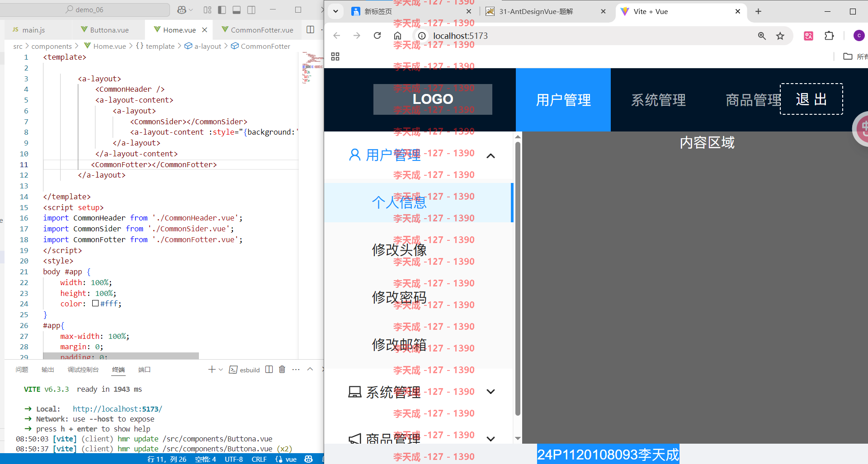Viewport: 868px width, 464px height.
Task: Open the apps grid in bookmarks bar
Action: pos(335,56)
